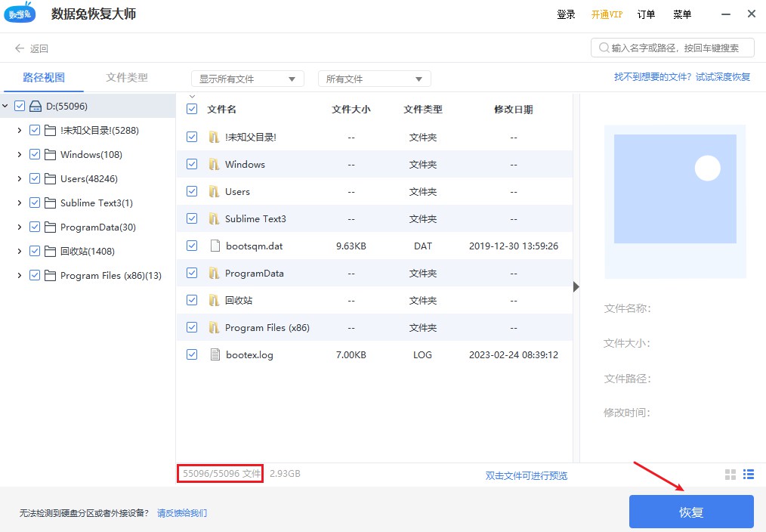766x532 pixels.
Task: Uncheck the Users row checkbox
Action: pyautogui.click(x=191, y=191)
